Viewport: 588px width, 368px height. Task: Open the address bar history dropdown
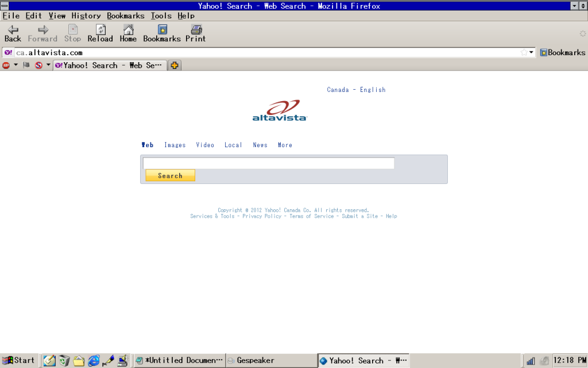pyautogui.click(x=531, y=52)
